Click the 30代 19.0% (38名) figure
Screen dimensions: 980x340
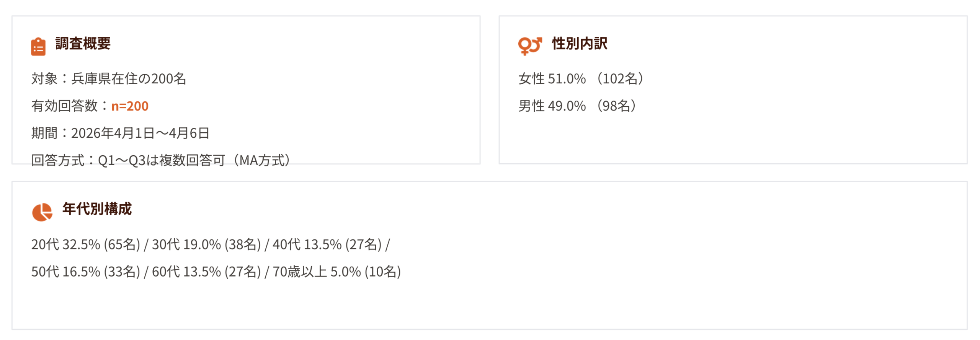tap(206, 244)
